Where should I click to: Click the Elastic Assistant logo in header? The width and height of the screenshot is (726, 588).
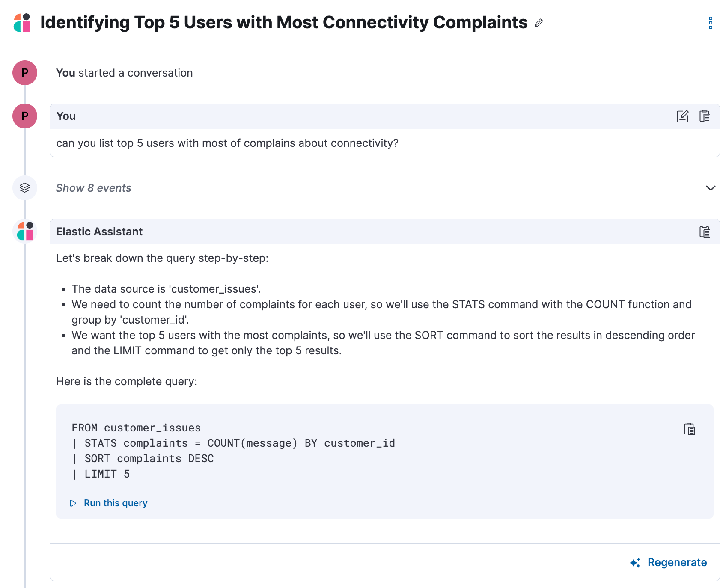tap(22, 23)
